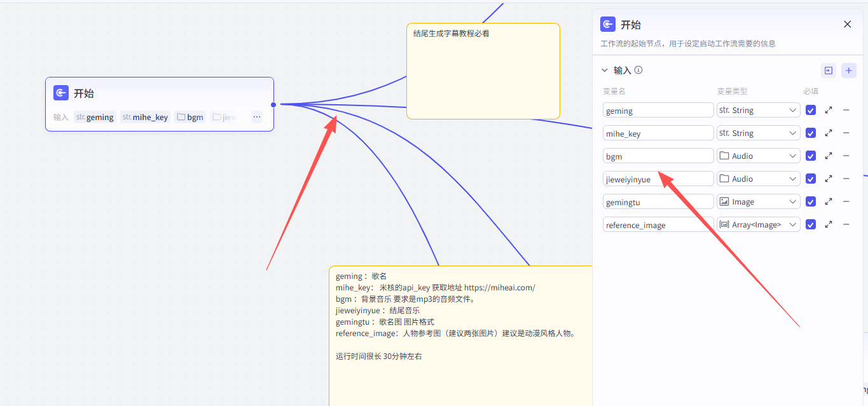Toggle required checkbox for jieweiyinyue
This screenshot has height=406, width=868.
pyautogui.click(x=810, y=179)
